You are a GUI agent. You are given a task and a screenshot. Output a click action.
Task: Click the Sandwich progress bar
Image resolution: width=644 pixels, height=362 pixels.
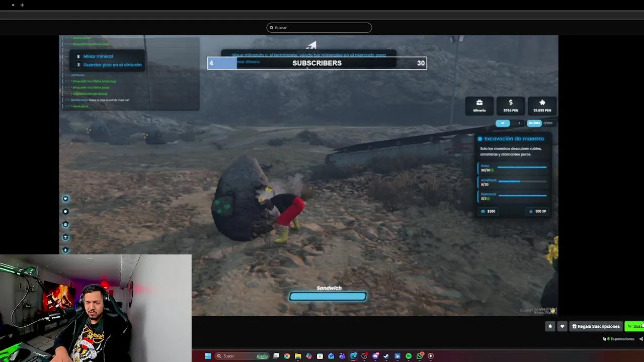[x=328, y=297]
